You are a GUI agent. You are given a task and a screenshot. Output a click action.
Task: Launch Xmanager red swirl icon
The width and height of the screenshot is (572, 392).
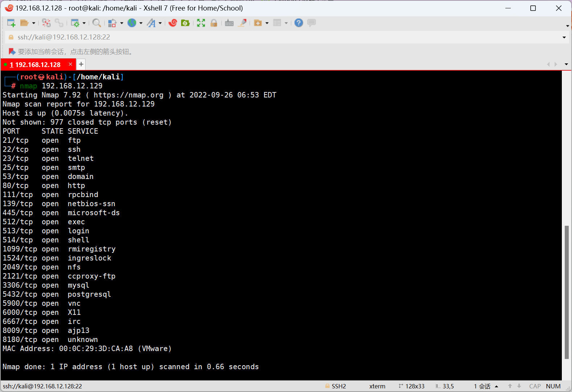(173, 23)
